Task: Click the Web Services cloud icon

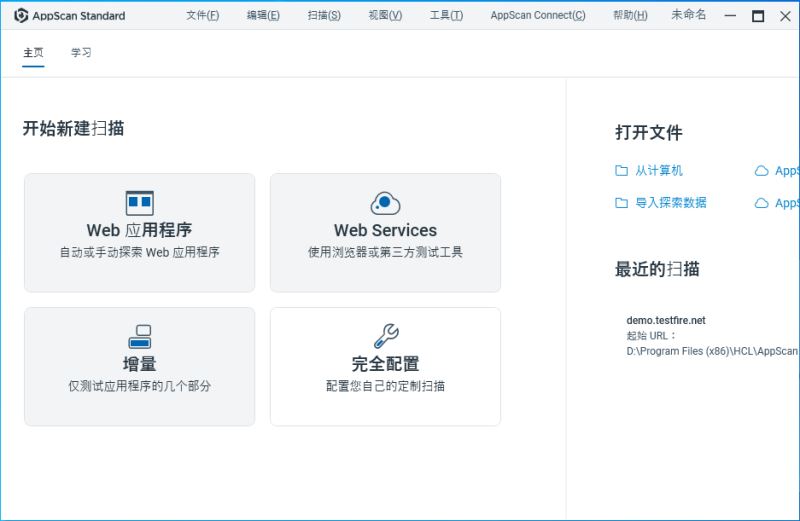Action: pos(385,204)
